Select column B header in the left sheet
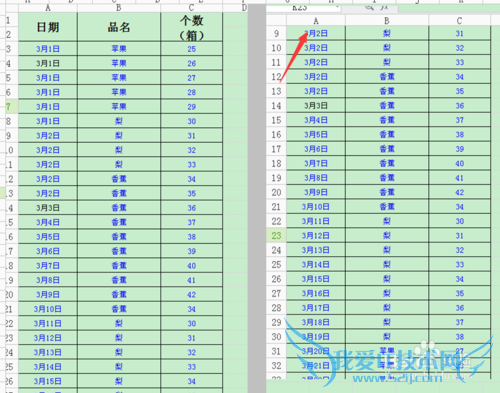500x393 pixels. pos(119,8)
